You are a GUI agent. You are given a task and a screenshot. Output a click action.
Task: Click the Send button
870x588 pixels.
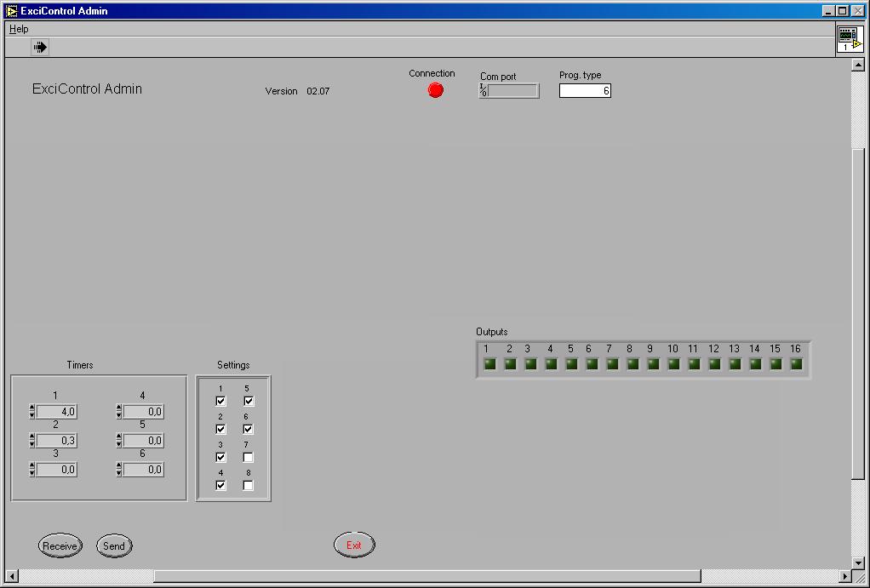pyautogui.click(x=114, y=545)
